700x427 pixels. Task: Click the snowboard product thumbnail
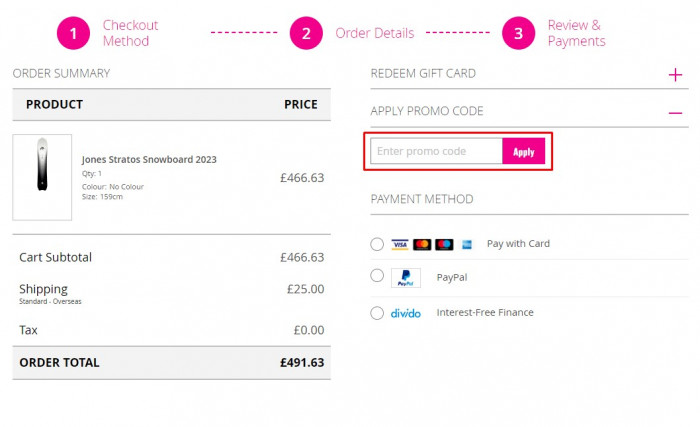pyautogui.click(x=42, y=177)
